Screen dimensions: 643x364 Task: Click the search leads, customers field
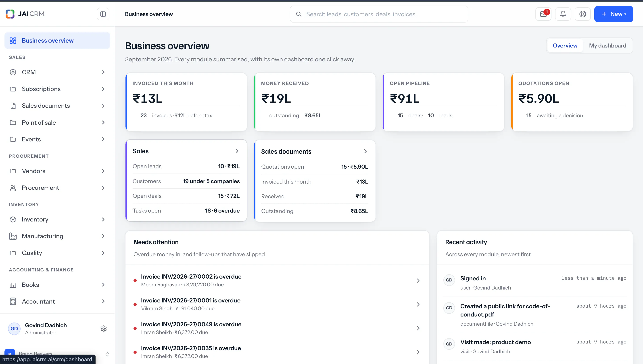click(x=379, y=14)
